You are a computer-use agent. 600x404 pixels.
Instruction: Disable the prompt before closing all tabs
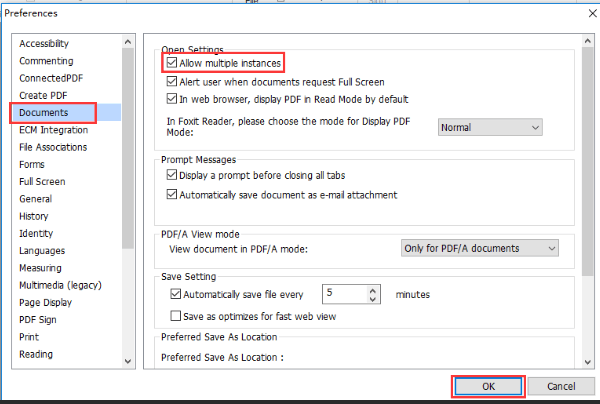[172, 175]
